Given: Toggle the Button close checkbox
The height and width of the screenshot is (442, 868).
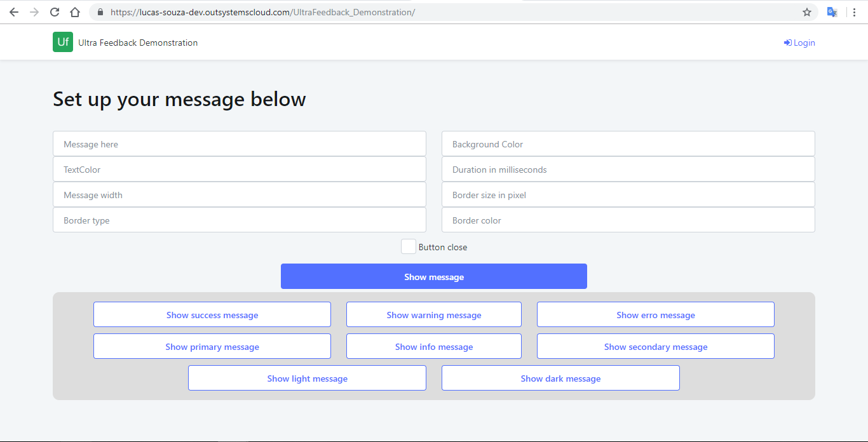Looking at the screenshot, I should tap(409, 246).
